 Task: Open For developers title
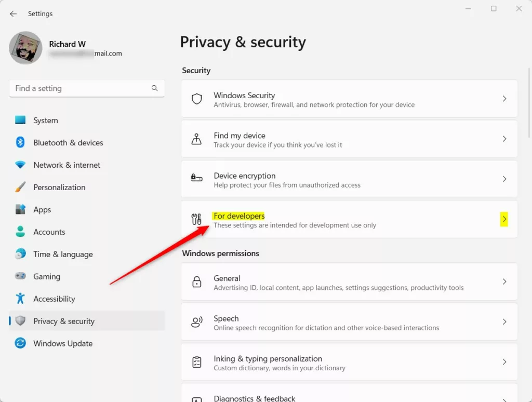pyautogui.click(x=239, y=216)
